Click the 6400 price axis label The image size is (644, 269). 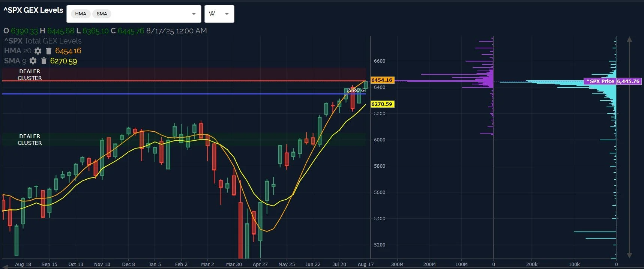click(x=380, y=87)
